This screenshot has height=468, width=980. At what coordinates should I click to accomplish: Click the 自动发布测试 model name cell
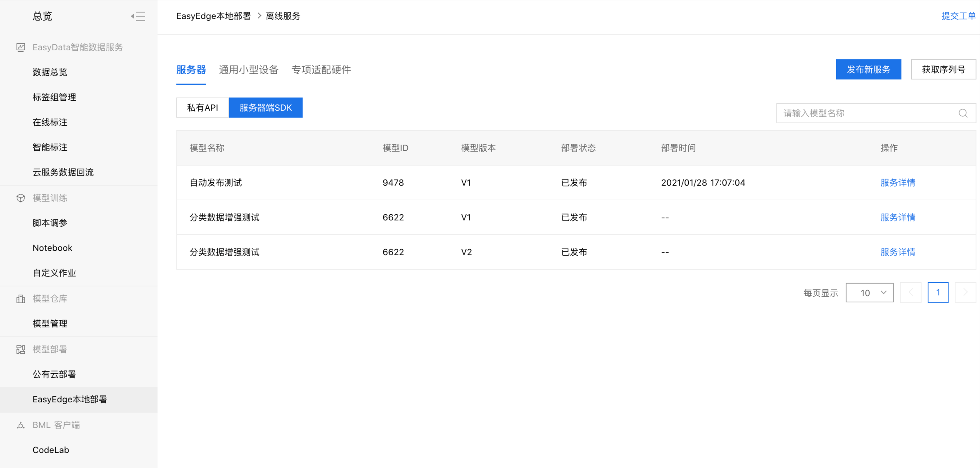tap(216, 183)
